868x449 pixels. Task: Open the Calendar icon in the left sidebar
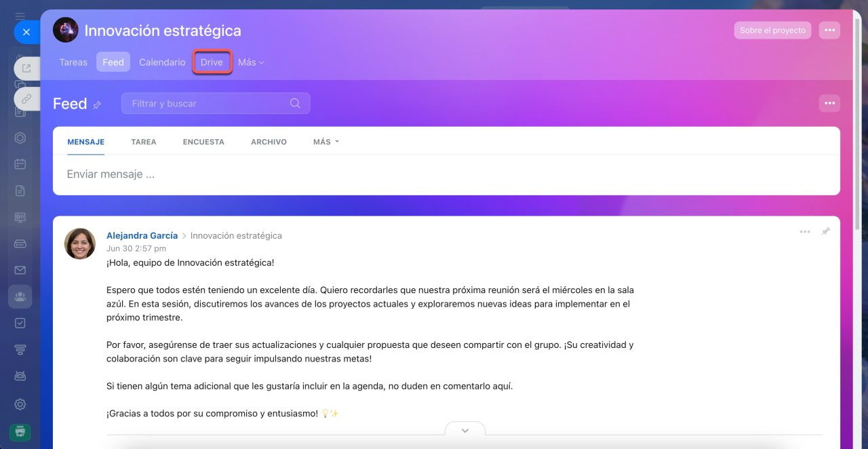pyautogui.click(x=20, y=164)
